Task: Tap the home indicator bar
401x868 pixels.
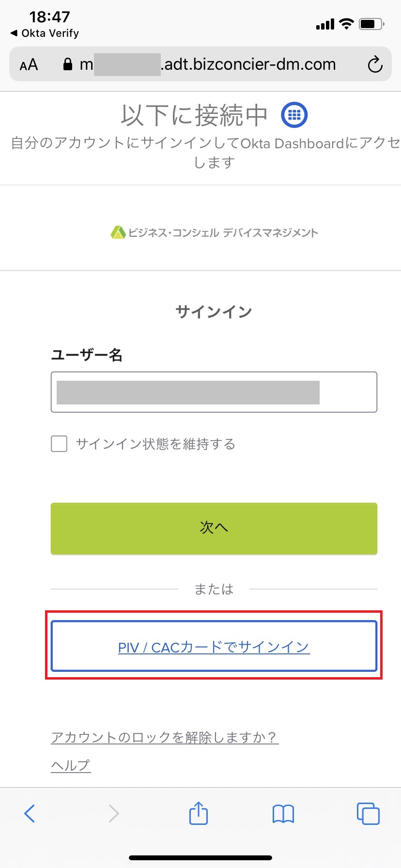Action: (x=200, y=858)
